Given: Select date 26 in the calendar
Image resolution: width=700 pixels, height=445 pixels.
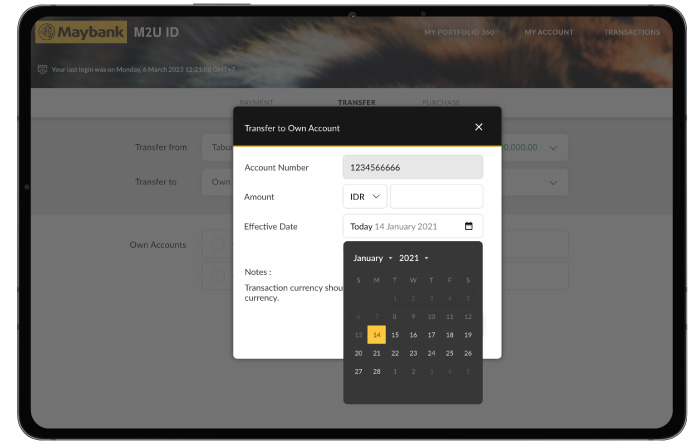Looking at the screenshot, I should [x=468, y=353].
